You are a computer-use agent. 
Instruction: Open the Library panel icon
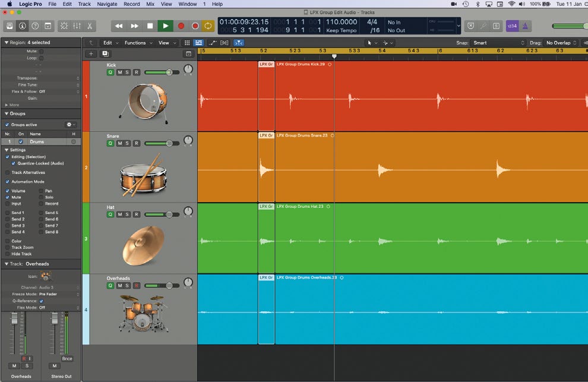(x=10, y=26)
